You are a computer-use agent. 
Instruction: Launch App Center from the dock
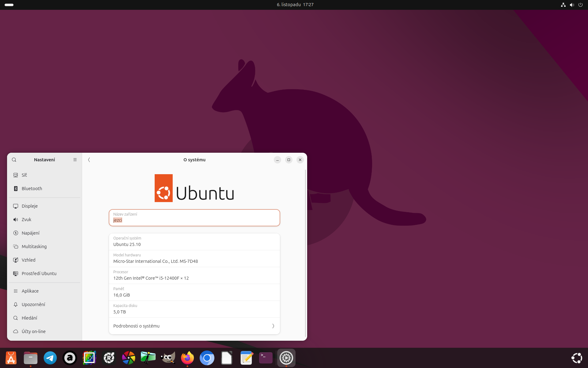point(11,358)
